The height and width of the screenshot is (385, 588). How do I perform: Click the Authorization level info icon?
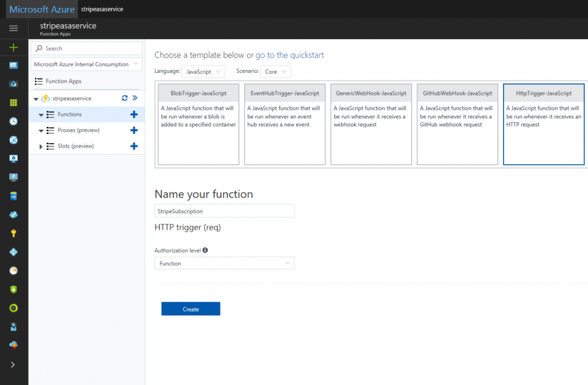(x=205, y=251)
